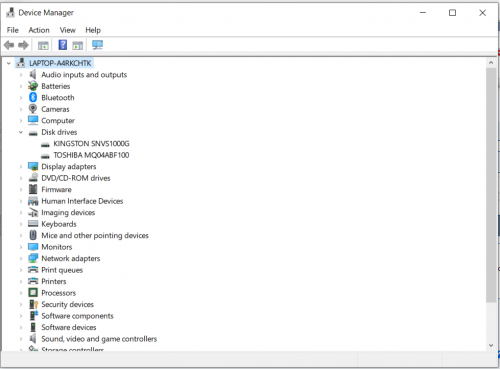Image resolution: width=500 pixels, height=369 pixels.
Task: Select the Network adapters icon
Action: point(33,258)
